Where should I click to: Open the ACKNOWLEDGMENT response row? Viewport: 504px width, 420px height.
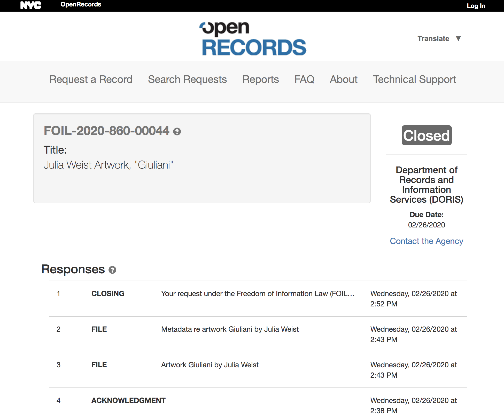coord(128,401)
